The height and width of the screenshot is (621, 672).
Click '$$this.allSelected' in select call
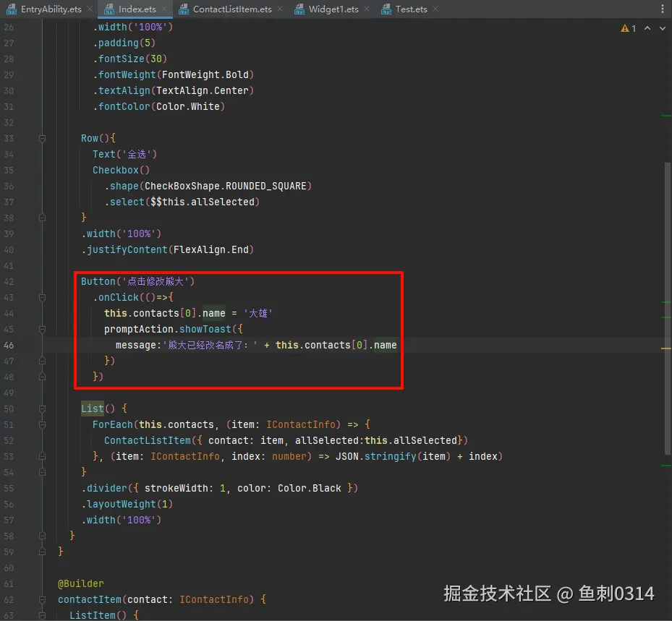point(203,202)
